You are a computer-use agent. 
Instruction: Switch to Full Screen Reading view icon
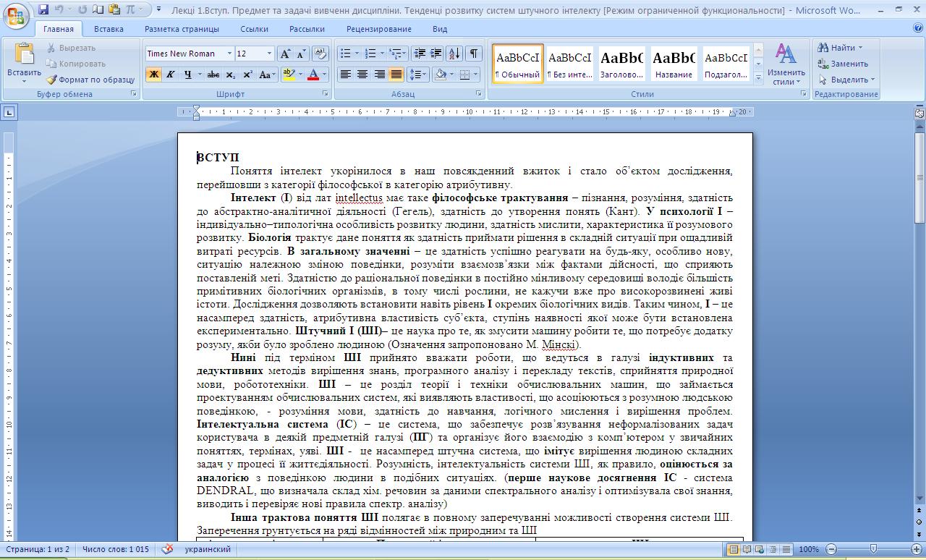point(747,550)
